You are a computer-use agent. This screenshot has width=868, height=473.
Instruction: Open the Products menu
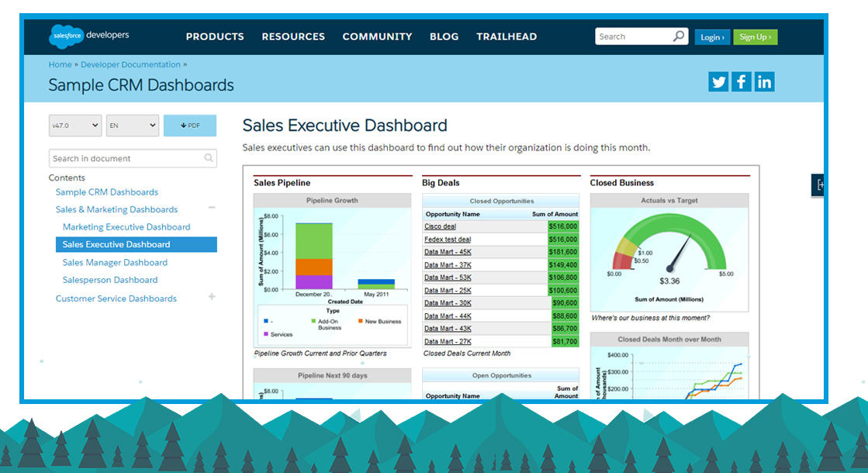pos(215,36)
